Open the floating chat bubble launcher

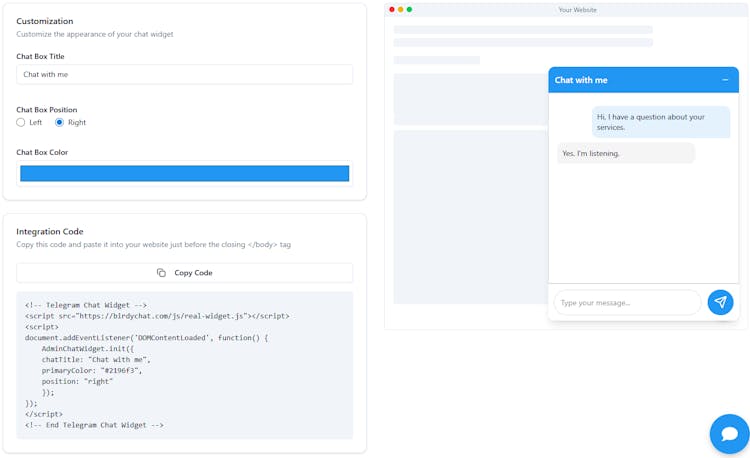coord(729,434)
